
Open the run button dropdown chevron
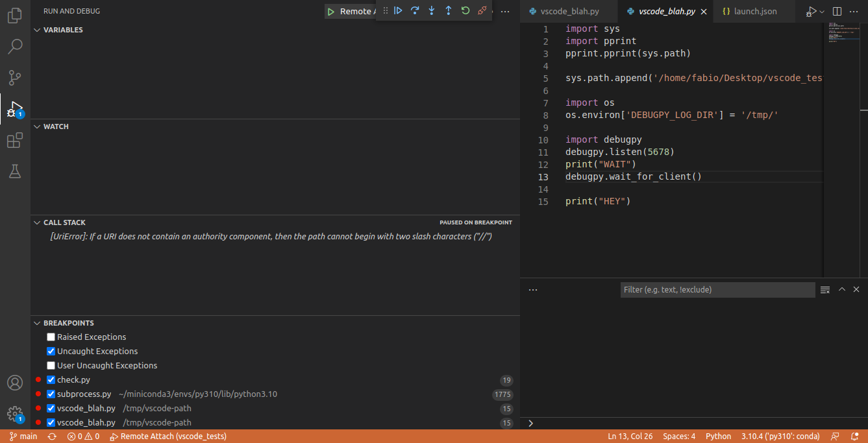click(822, 12)
